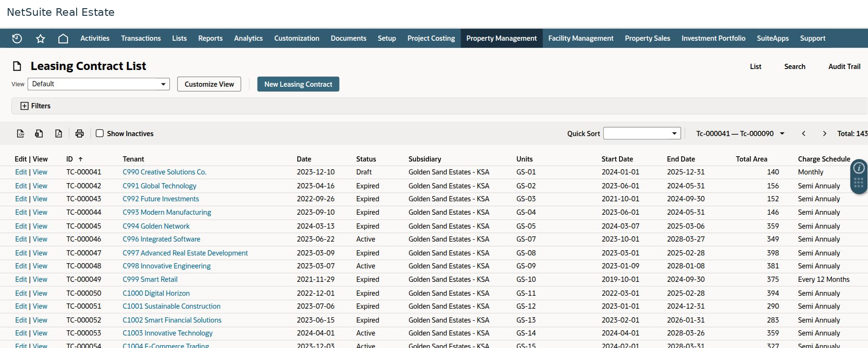
Task: View contract TC-000049
Action: (40, 279)
